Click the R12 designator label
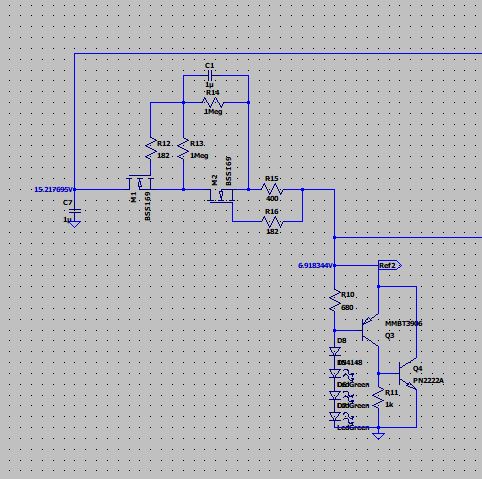This screenshot has width=482, height=479. pos(164,143)
